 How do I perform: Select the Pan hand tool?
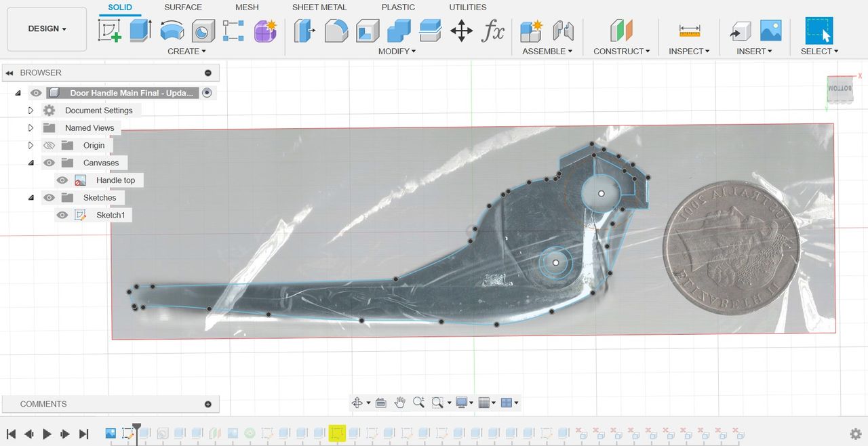pyautogui.click(x=400, y=403)
